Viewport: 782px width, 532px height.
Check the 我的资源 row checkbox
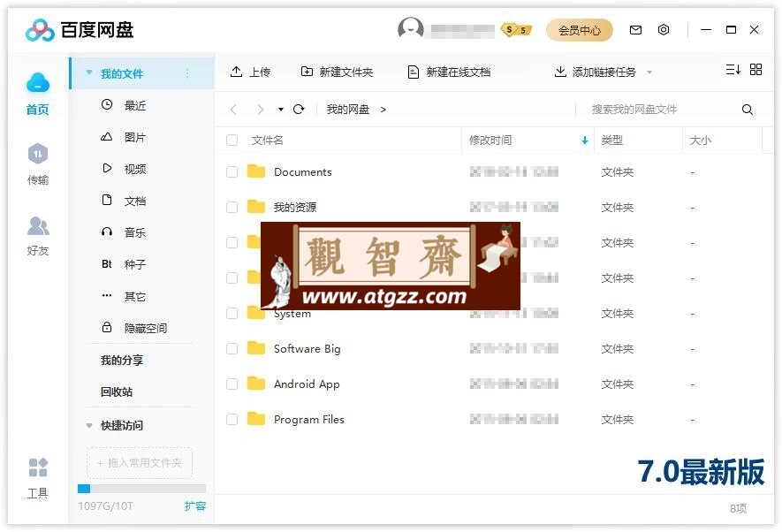pos(232,207)
